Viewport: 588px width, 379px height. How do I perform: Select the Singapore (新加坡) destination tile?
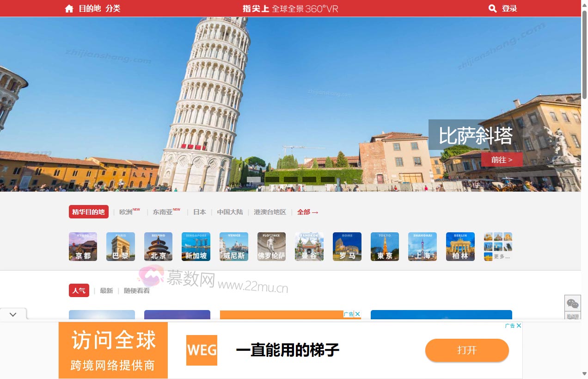(x=196, y=246)
